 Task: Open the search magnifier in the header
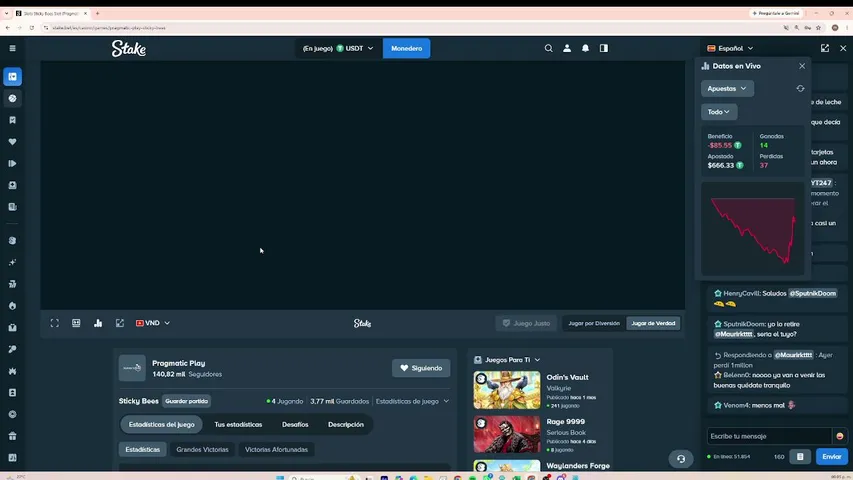pos(548,48)
